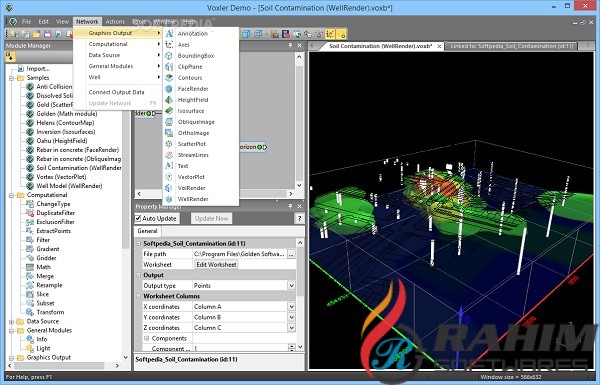Click the Update Now button
The width and height of the screenshot is (600, 385).
pyautogui.click(x=212, y=219)
